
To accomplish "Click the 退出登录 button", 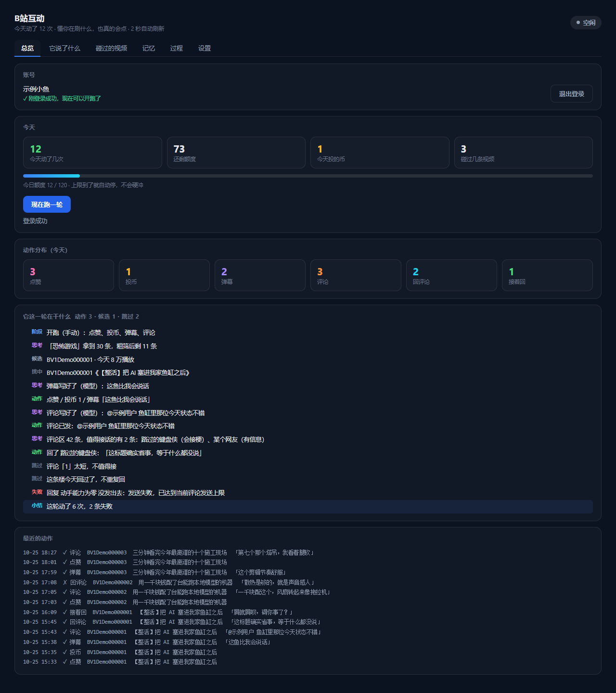I will pyautogui.click(x=571, y=94).
